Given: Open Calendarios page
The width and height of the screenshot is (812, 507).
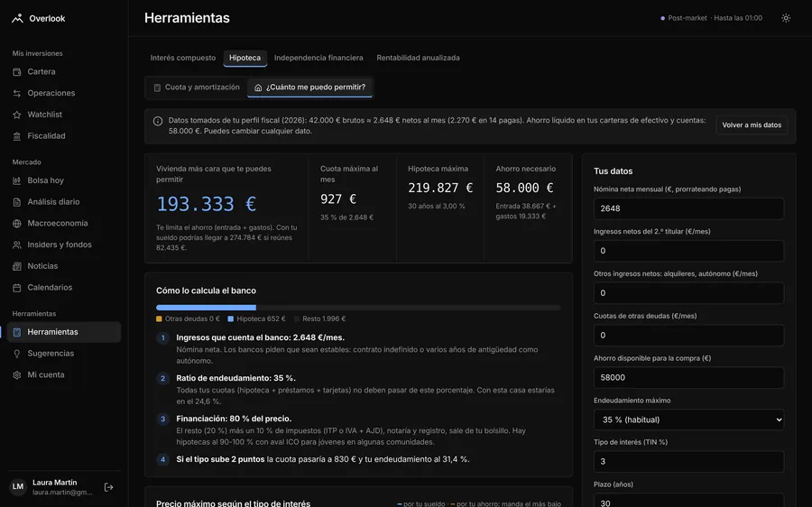Looking at the screenshot, I should [64, 288].
